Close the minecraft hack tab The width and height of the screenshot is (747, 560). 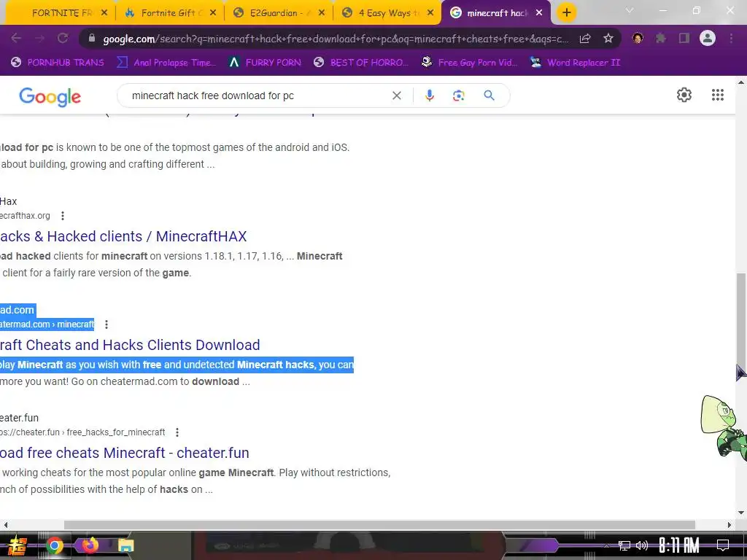coord(539,13)
